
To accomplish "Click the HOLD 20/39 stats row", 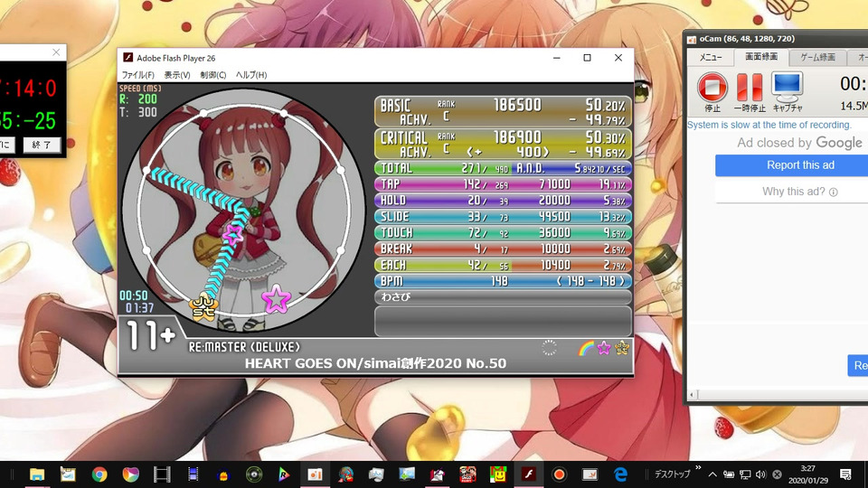I will (x=503, y=201).
